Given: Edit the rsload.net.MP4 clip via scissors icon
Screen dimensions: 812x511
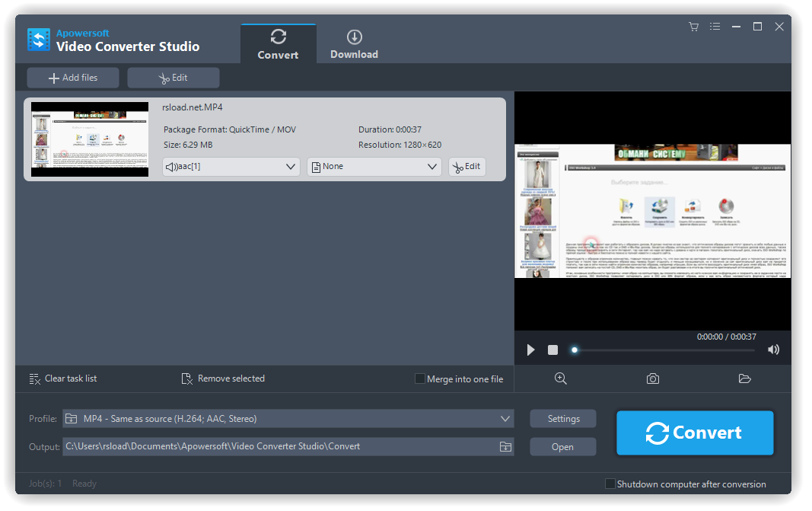Looking at the screenshot, I should (x=467, y=166).
